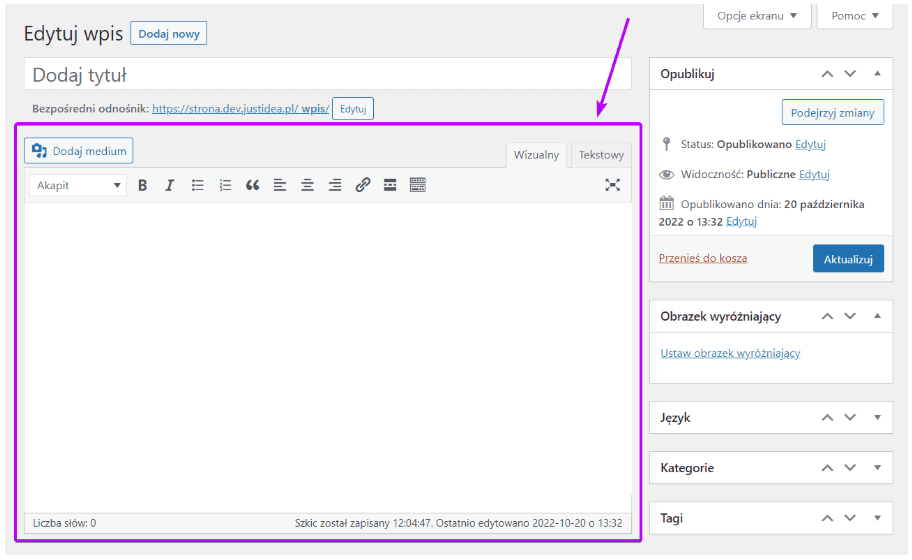Align text to center
The height and width of the screenshot is (560, 912).
pos(308,185)
